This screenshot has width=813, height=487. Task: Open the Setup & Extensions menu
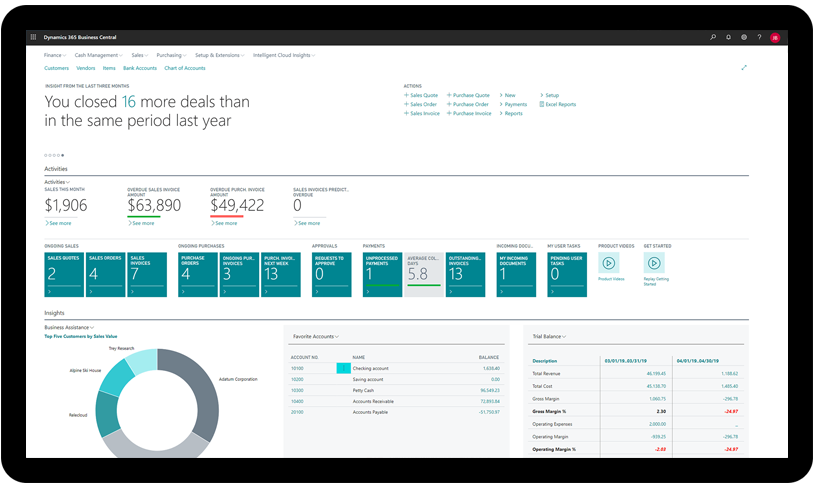click(x=220, y=55)
